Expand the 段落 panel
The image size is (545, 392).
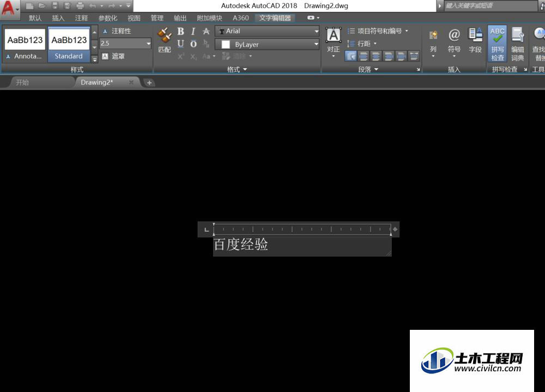[x=368, y=69]
